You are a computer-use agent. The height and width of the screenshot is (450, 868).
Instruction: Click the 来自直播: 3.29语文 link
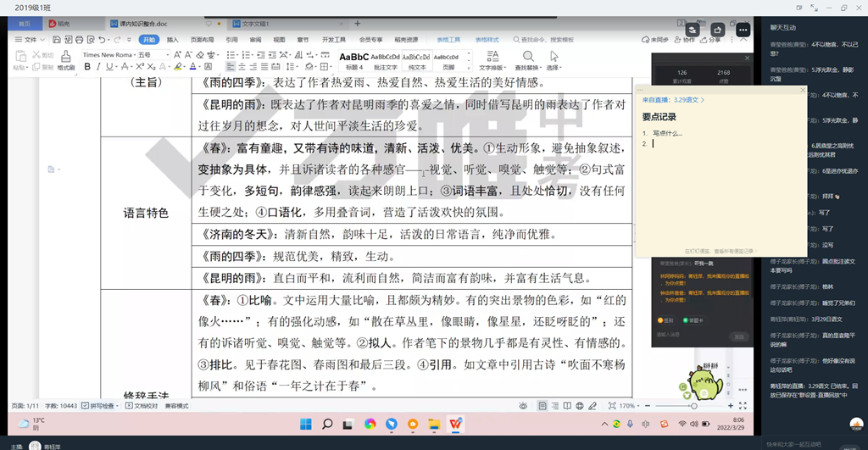pyautogui.click(x=672, y=100)
